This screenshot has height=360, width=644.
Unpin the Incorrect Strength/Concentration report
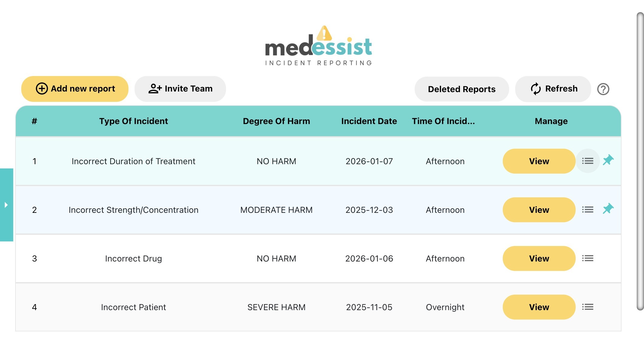[608, 209]
